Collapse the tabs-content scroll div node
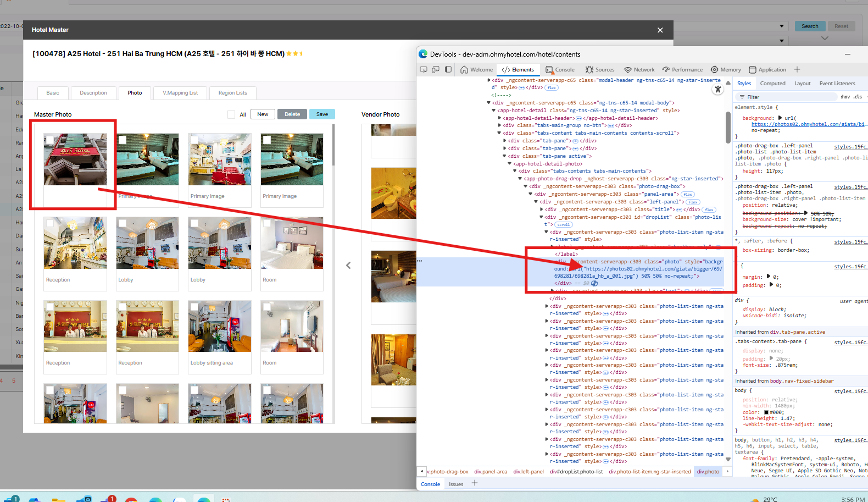The height and width of the screenshot is (502, 868). [499, 133]
